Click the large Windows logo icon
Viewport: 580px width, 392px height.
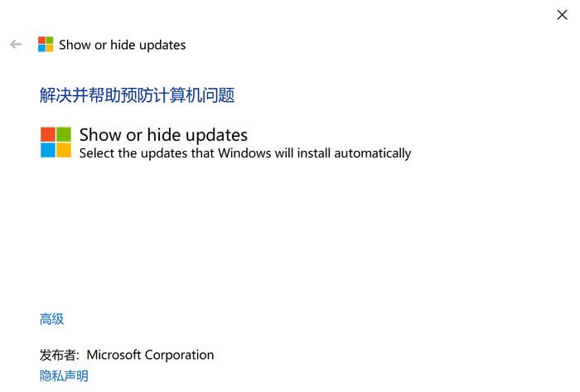(x=56, y=142)
